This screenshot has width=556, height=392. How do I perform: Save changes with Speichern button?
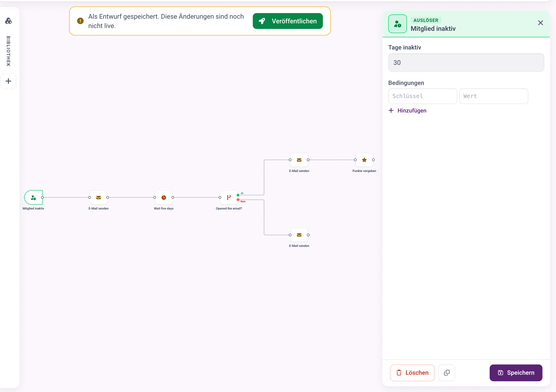coord(516,373)
